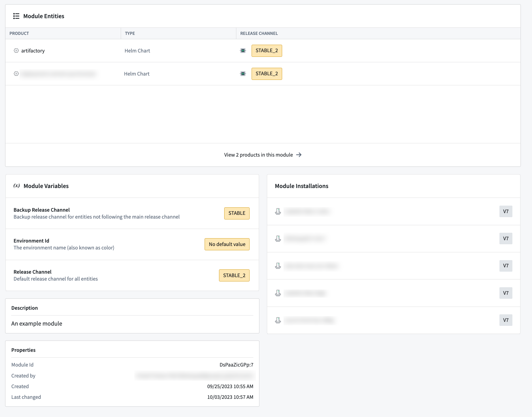
Task: Click the install icon of the third module installation
Action: tap(278, 266)
